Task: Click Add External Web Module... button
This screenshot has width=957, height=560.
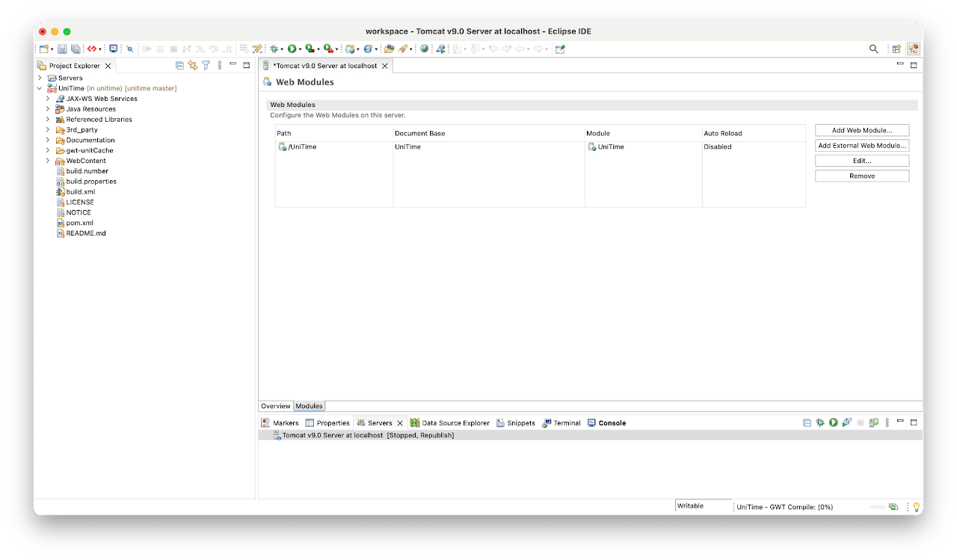Action: coord(862,146)
